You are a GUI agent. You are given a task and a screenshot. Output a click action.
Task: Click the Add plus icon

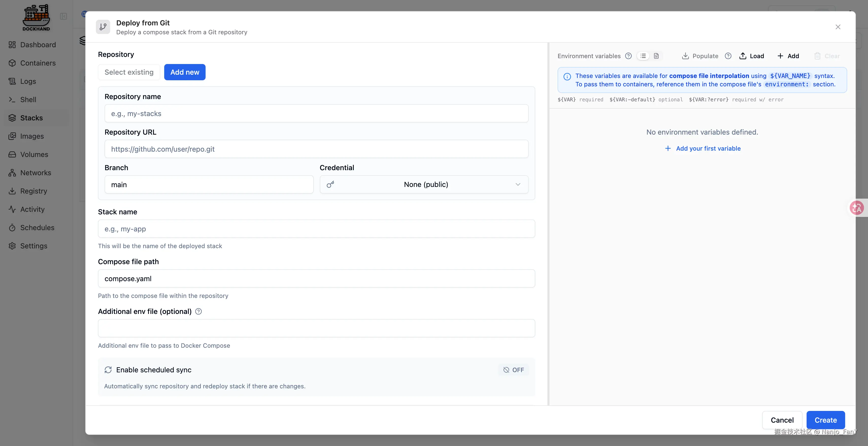780,56
